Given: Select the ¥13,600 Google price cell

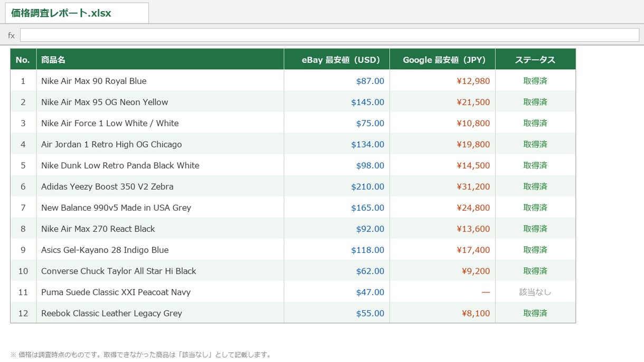Looking at the screenshot, I should (442, 228).
